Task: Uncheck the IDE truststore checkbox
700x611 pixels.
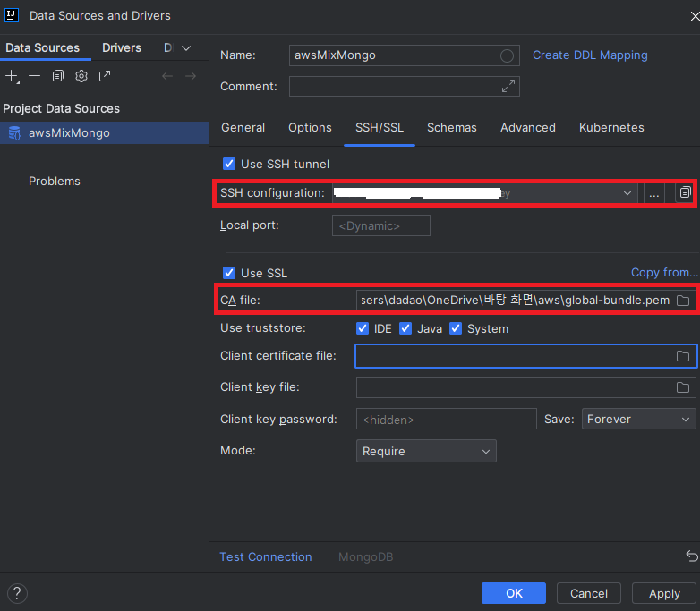Action: [x=363, y=328]
